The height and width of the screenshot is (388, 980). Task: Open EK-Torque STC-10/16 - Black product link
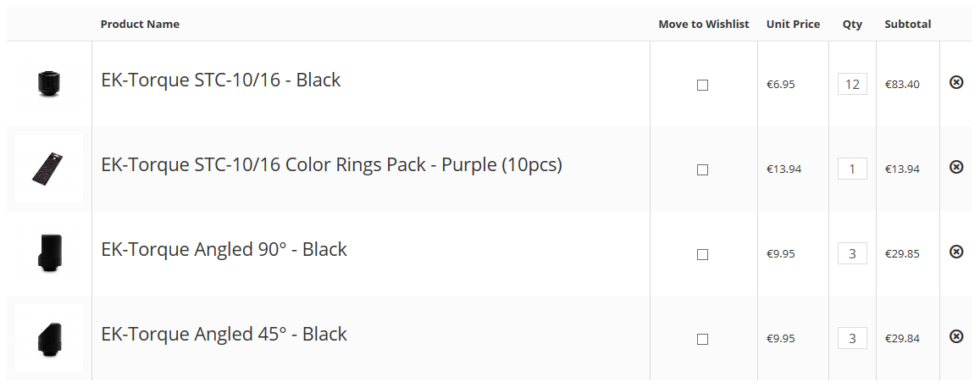[x=220, y=80]
